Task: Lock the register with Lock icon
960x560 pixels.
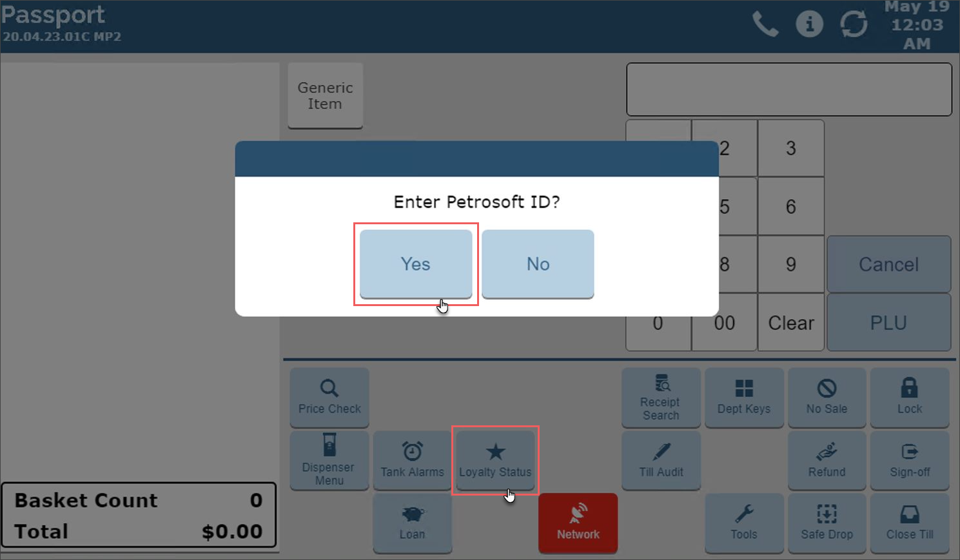Action: coord(909,397)
